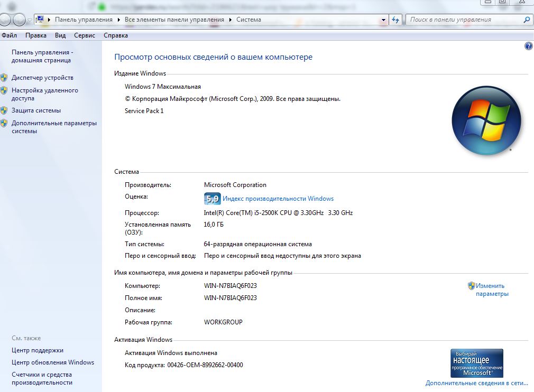
Task: Click the Service Pack 1 text
Action: pos(144,110)
